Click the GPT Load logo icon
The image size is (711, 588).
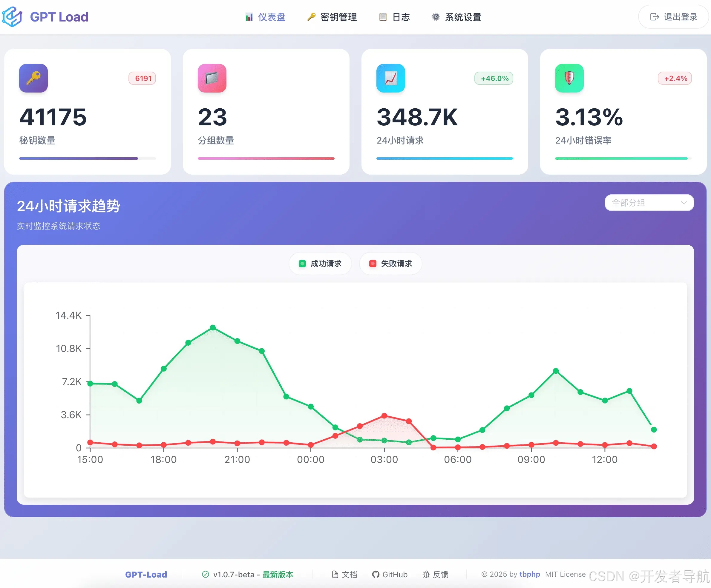[x=12, y=17]
